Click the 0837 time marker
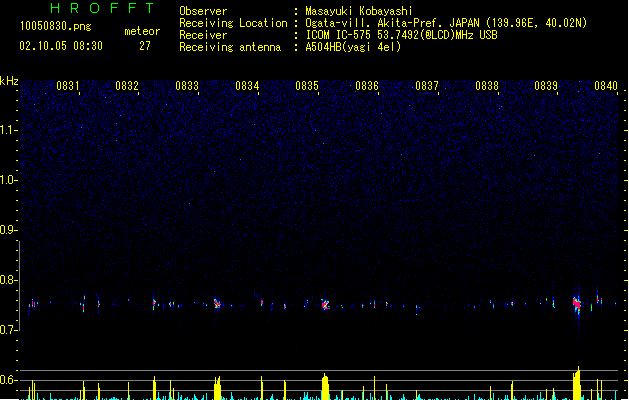629x400 pixels. point(427,86)
